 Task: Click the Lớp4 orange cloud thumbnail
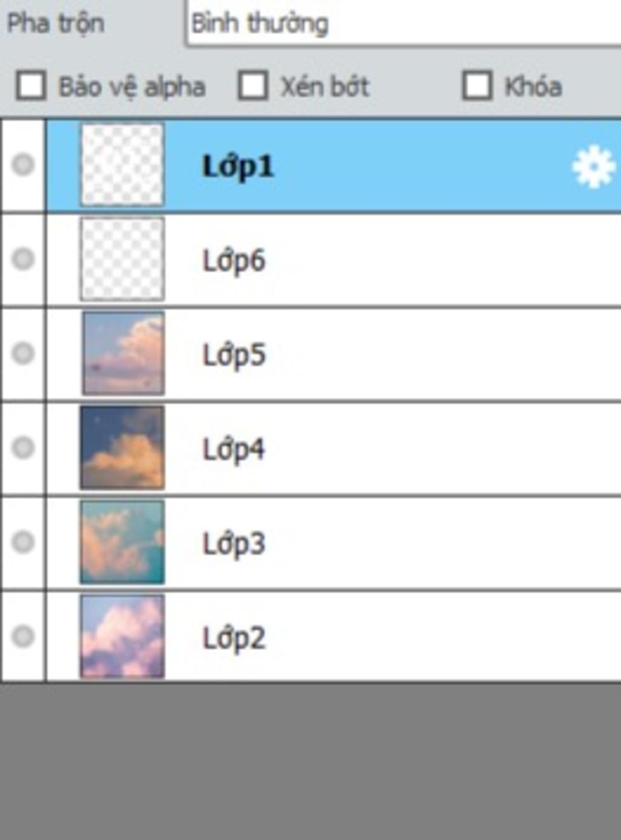point(122,448)
